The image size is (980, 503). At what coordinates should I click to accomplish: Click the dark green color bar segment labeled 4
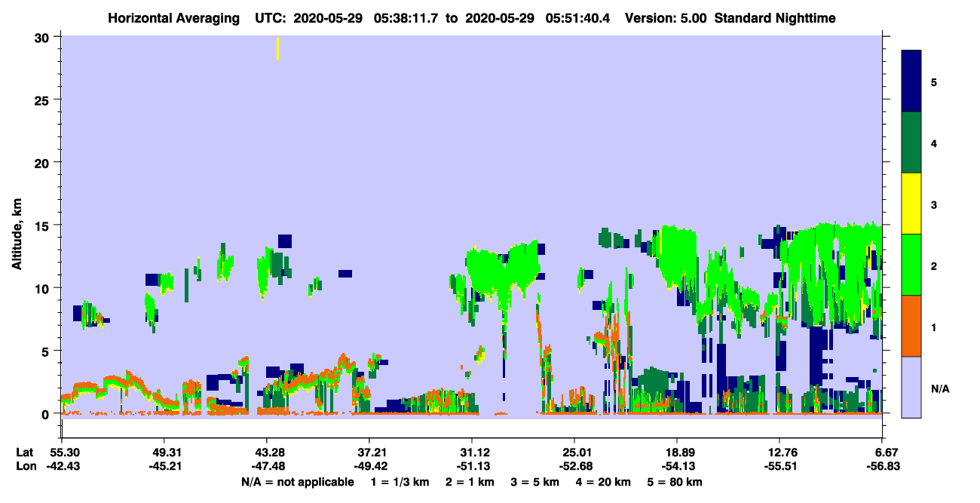(911, 143)
